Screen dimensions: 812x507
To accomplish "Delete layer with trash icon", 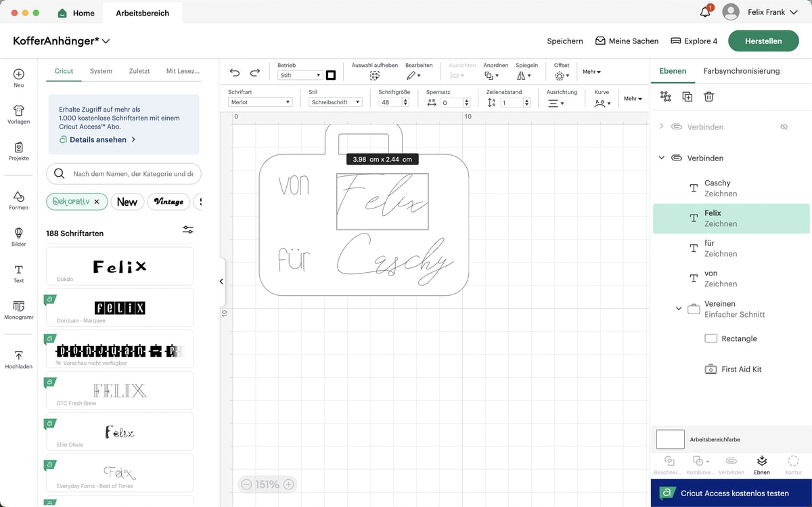I will pyautogui.click(x=708, y=97).
